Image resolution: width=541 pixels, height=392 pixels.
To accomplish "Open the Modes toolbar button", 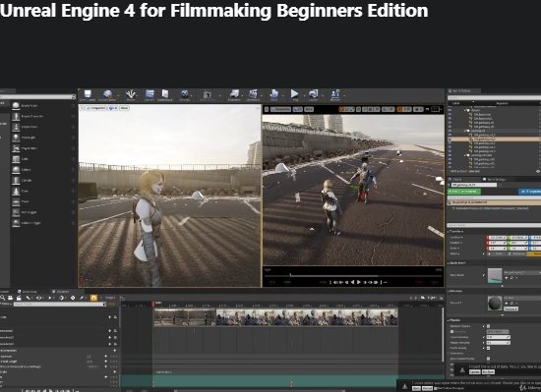I will pyautogui.click(x=131, y=94).
